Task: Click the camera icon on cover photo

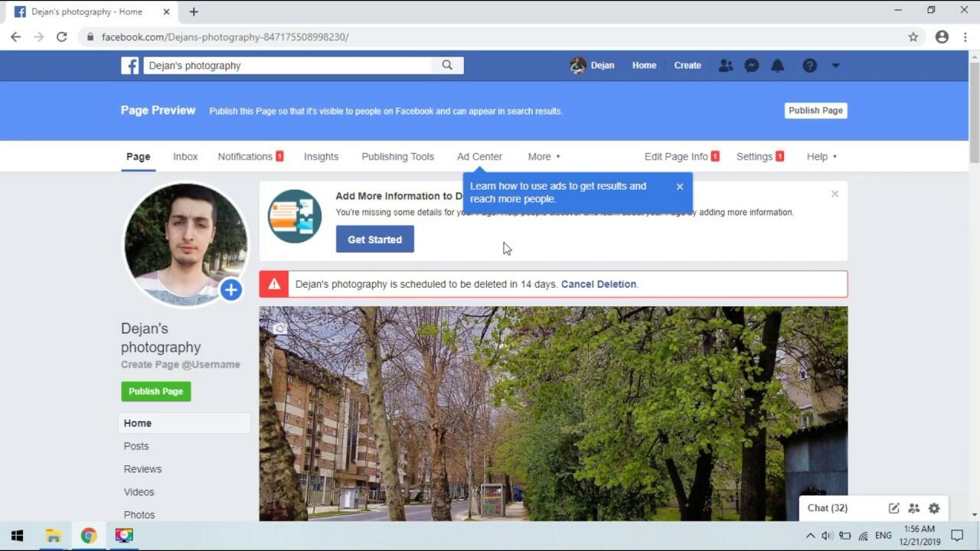Action: point(280,328)
